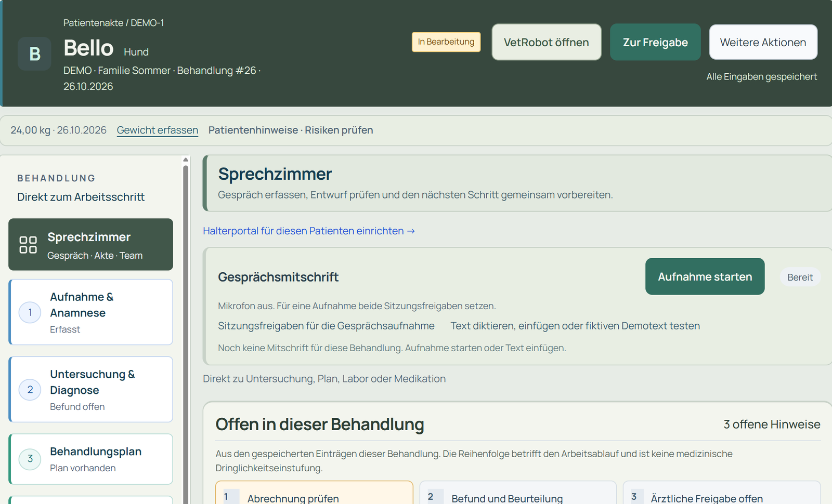Expand Direkt zu Untersuchung, Plan, Labor oder Medikation
Screen dimensions: 832x504
click(324, 379)
